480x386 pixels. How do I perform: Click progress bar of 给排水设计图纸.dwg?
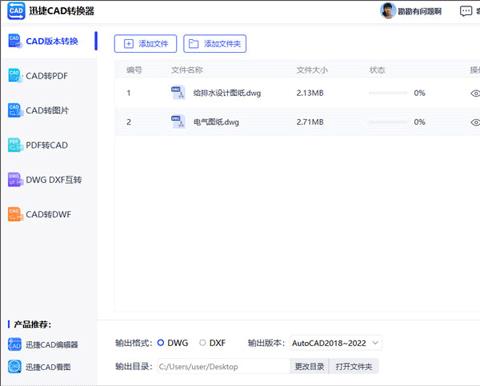(x=388, y=93)
